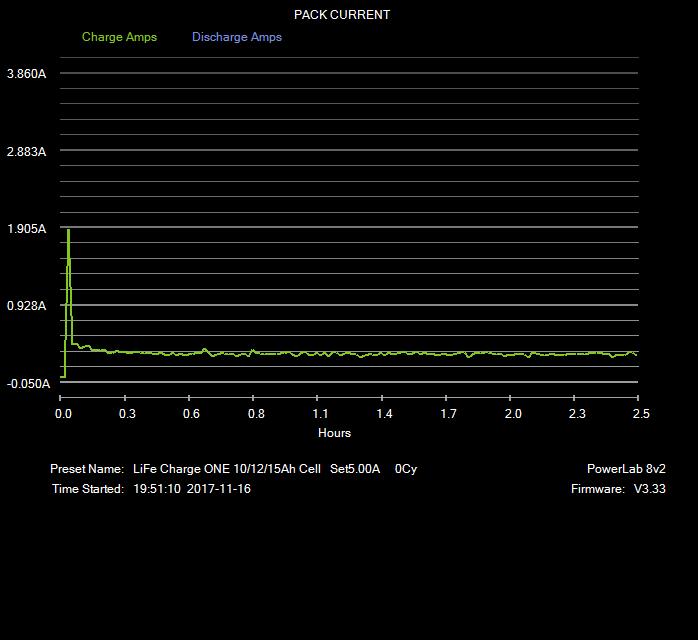Select the LiFe Charge ONE preset name text
698x640 pixels.
pyautogui.click(x=227, y=469)
